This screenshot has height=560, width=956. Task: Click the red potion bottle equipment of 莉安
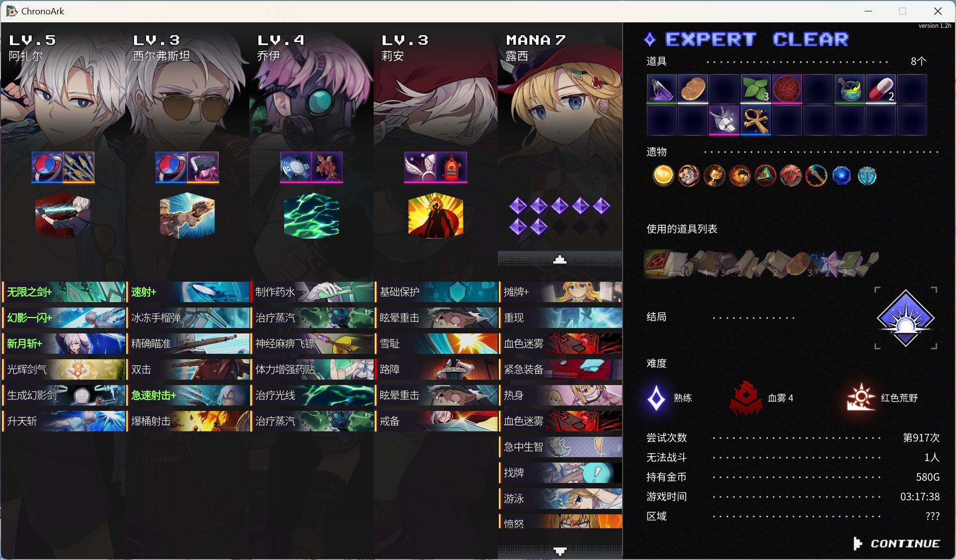click(451, 166)
